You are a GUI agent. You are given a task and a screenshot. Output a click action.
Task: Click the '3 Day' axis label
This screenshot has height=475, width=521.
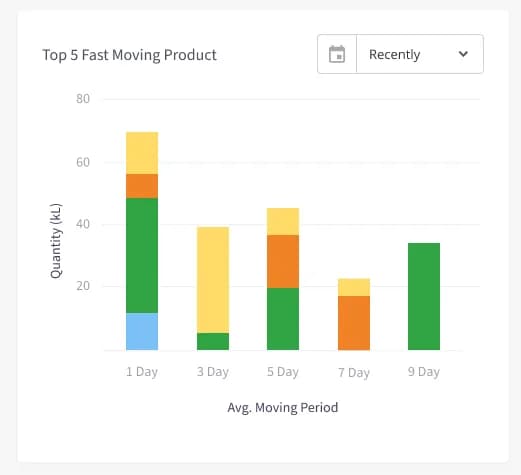[213, 372]
